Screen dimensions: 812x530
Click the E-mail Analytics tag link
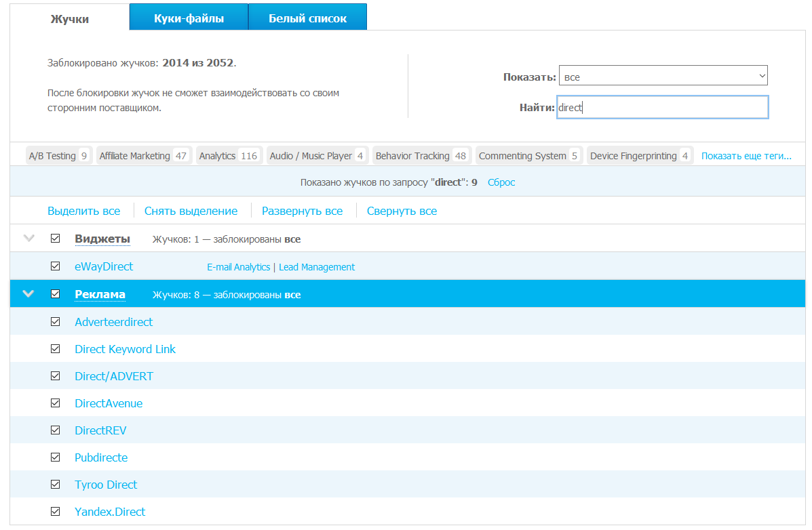click(237, 266)
